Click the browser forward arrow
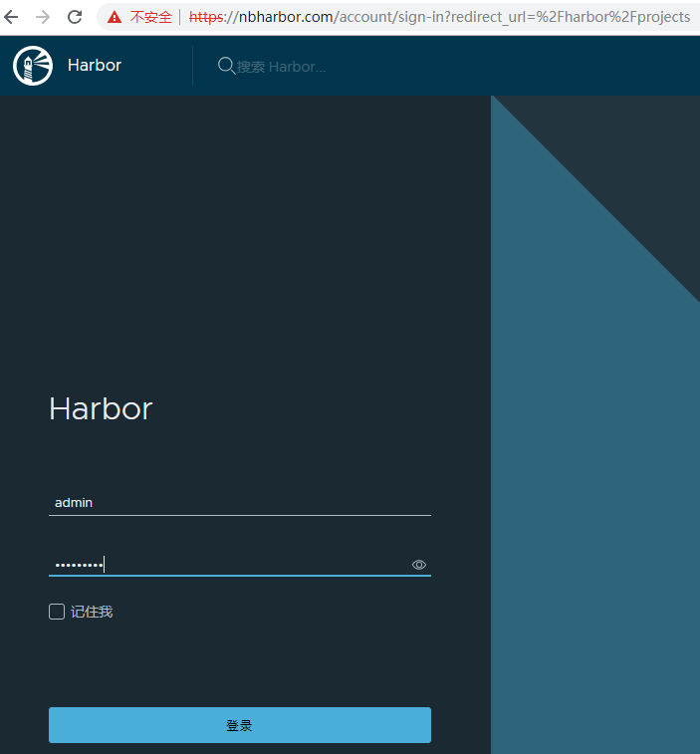Image resolution: width=700 pixels, height=754 pixels. 43,17
